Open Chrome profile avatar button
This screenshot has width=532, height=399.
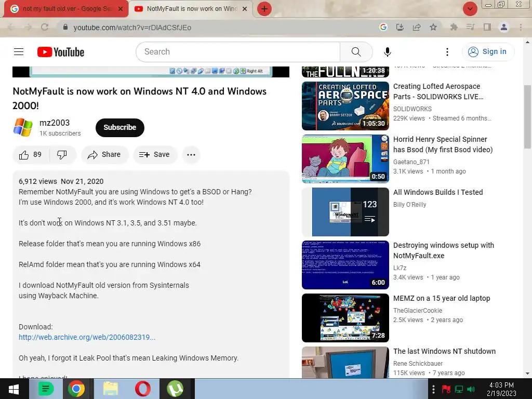[504, 27]
